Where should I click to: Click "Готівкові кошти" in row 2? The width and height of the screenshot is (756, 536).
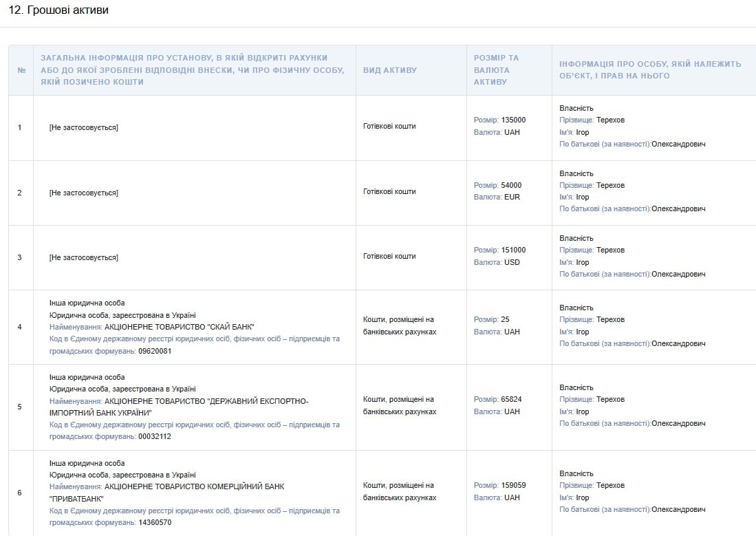[389, 192]
